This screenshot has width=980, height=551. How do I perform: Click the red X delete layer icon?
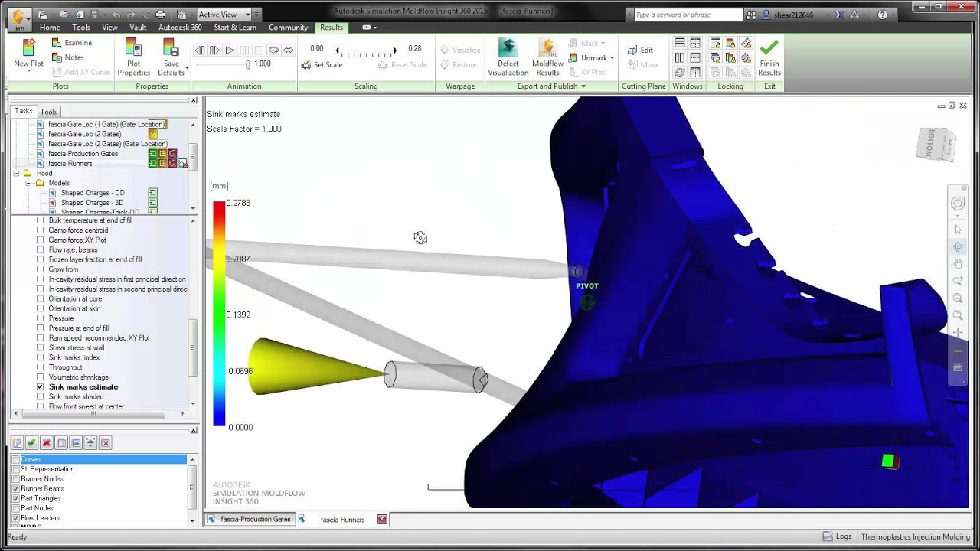(x=46, y=442)
